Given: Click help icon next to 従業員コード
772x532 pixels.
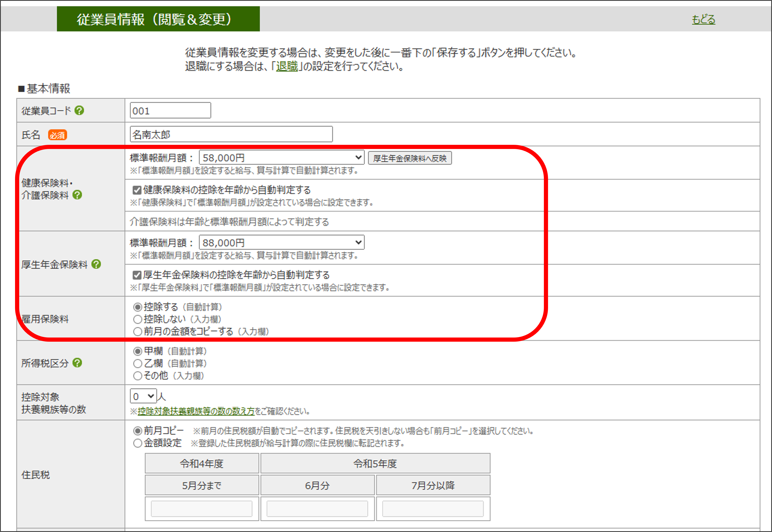Looking at the screenshot, I should point(79,110).
